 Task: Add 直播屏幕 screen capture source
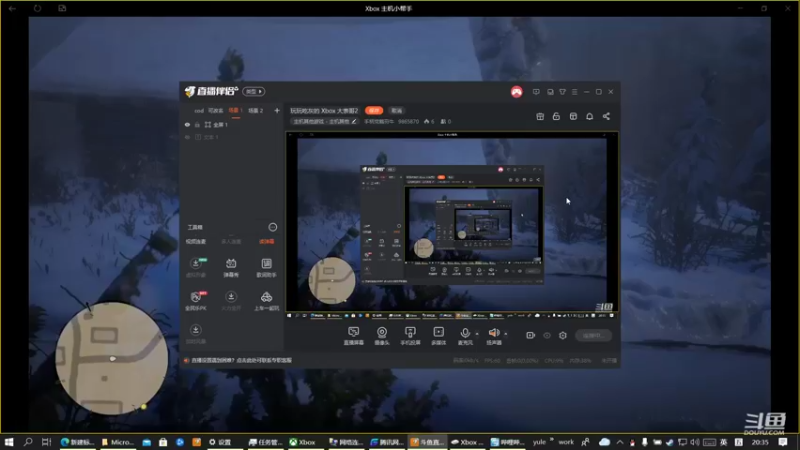pyautogui.click(x=354, y=336)
